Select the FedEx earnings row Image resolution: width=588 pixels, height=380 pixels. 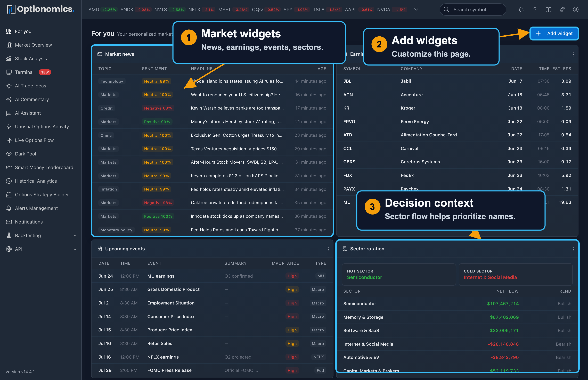coord(457,175)
